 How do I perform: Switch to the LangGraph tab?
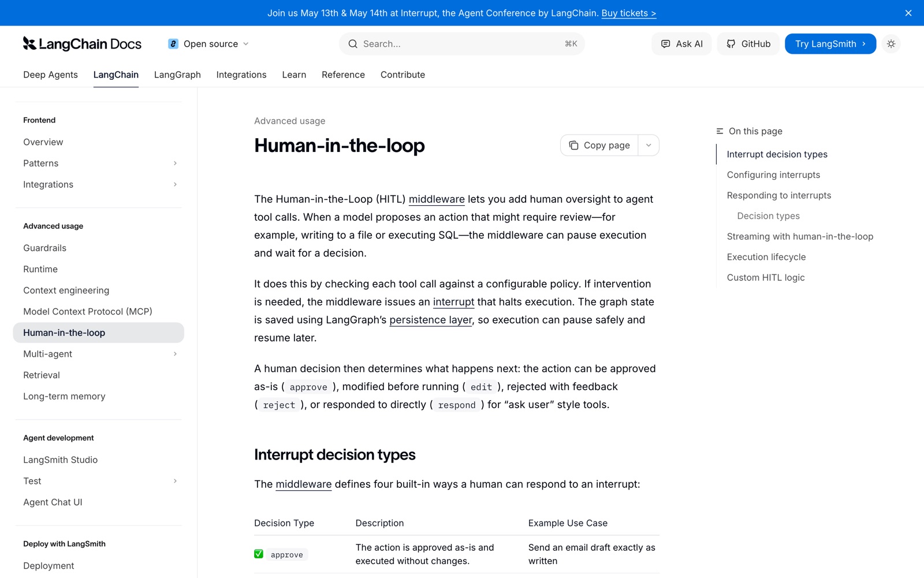click(177, 75)
